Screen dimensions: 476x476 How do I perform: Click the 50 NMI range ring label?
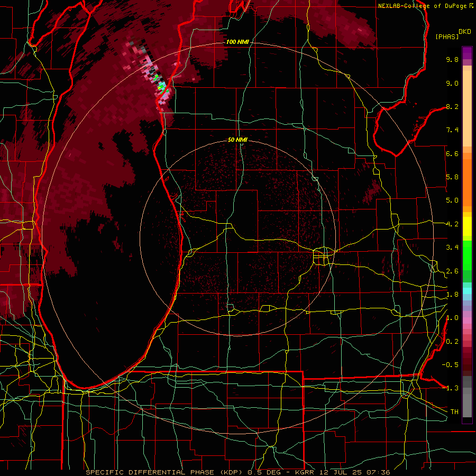tap(237, 140)
